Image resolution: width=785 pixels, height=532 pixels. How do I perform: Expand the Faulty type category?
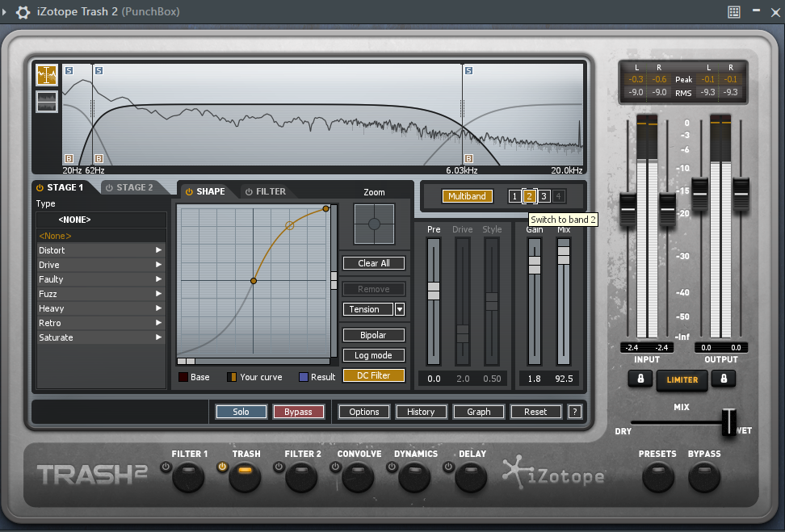(101, 279)
